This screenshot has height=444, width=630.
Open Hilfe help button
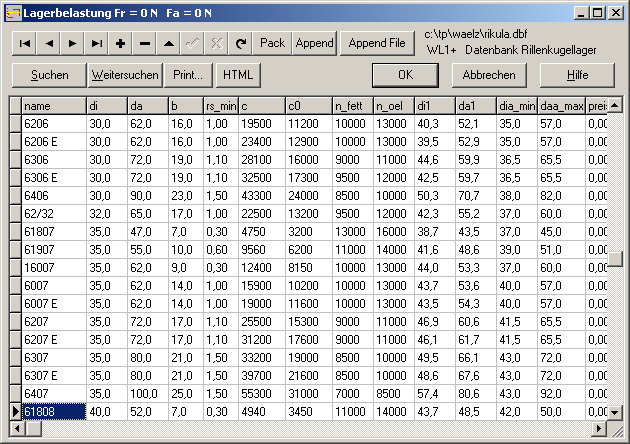point(577,75)
